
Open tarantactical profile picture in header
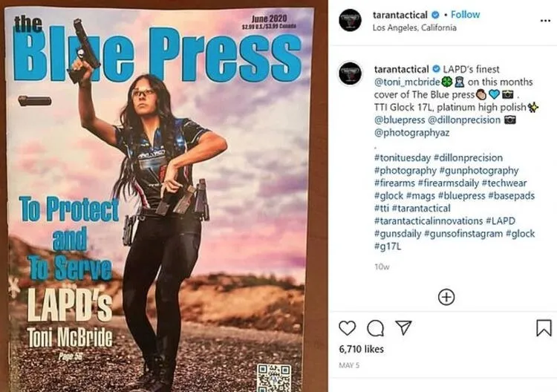point(350,20)
